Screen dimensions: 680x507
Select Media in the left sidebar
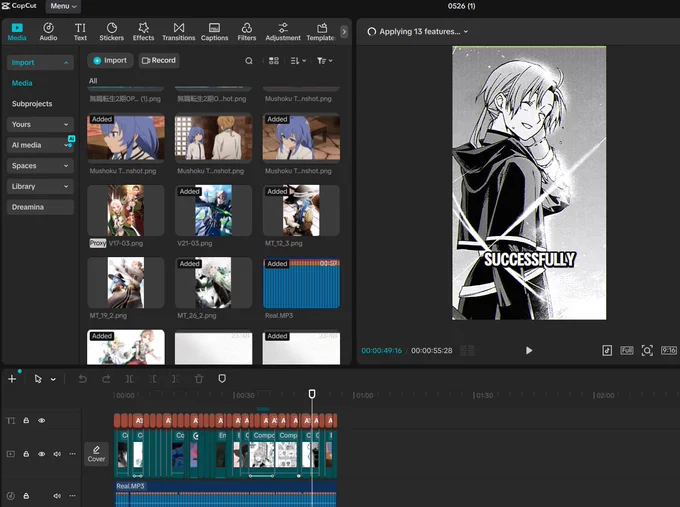[22, 83]
